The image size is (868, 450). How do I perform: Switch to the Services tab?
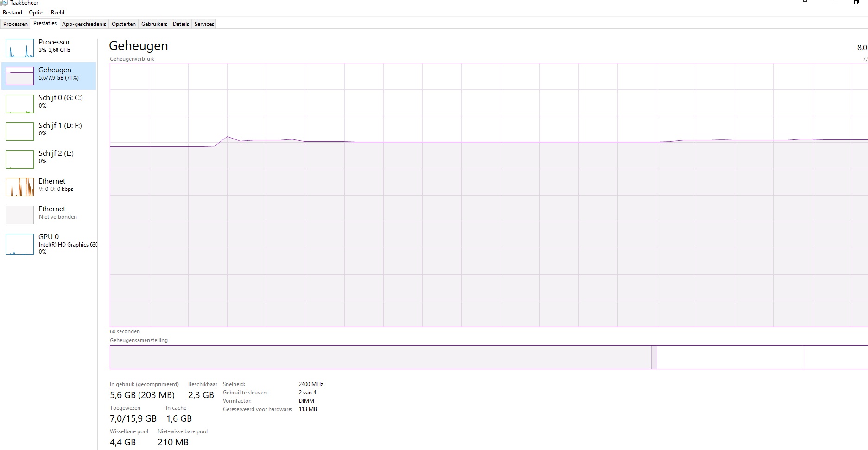click(x=204, y=24)
